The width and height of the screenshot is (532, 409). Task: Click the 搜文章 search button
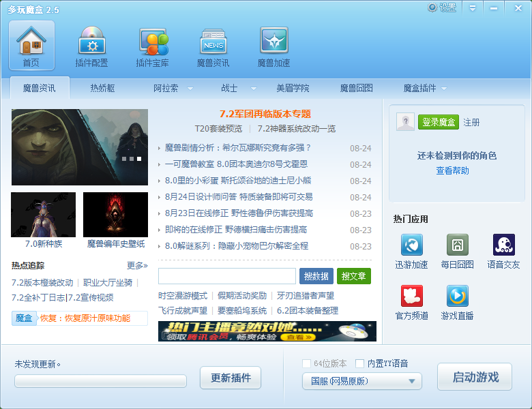click(354, 276)
